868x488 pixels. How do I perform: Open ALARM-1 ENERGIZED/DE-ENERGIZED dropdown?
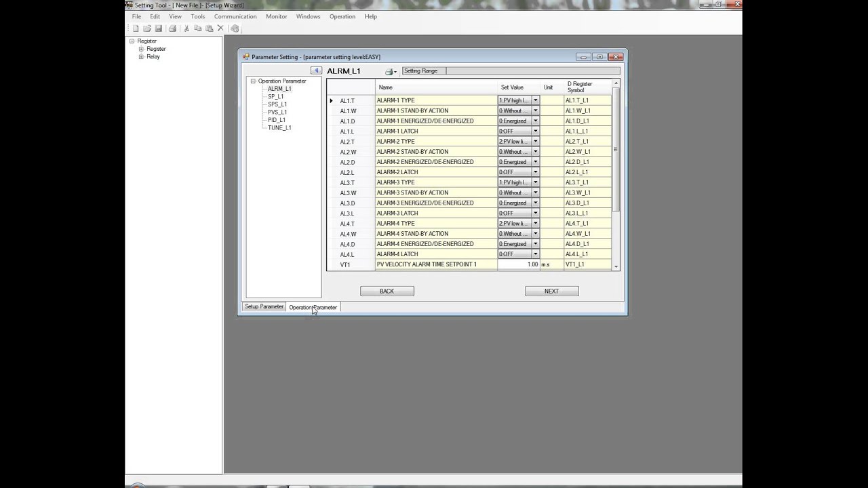[x=535, y=121]
